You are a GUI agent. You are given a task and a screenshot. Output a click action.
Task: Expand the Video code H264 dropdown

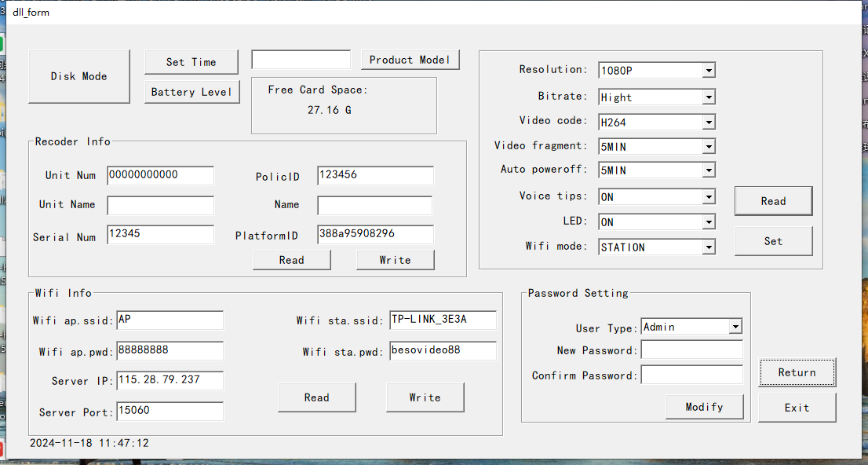click(707, 122)
